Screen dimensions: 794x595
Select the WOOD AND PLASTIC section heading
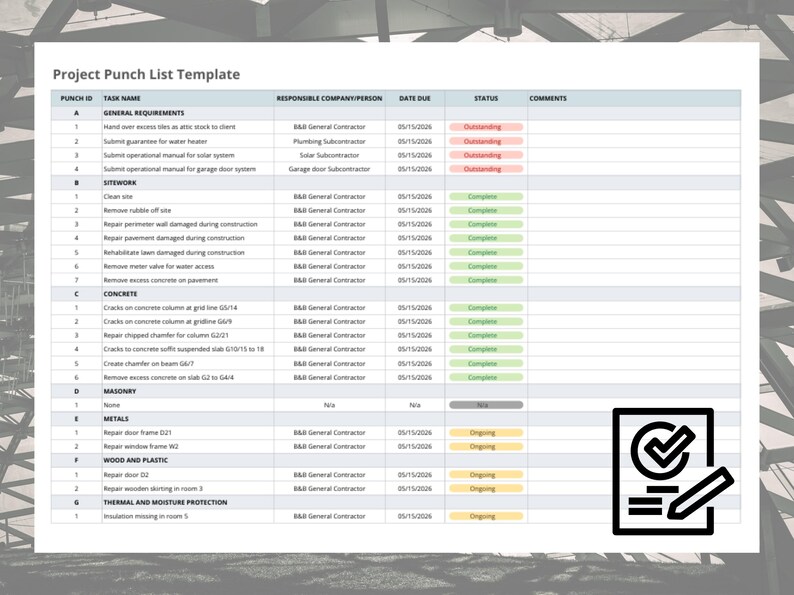click(136, 460)
